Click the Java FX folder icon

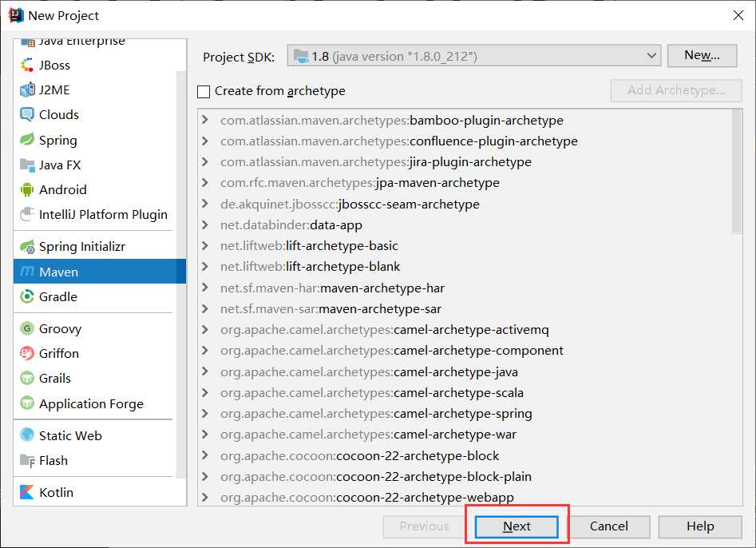(27, 165)
